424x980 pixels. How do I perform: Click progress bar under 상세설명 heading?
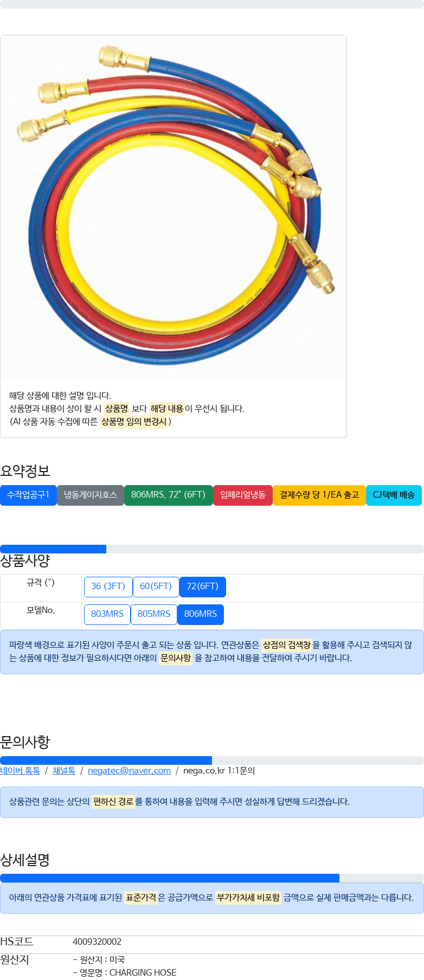[212, 878]
